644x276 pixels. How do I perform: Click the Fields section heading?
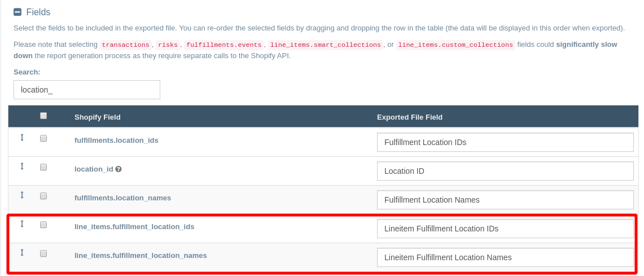point(38,12)
